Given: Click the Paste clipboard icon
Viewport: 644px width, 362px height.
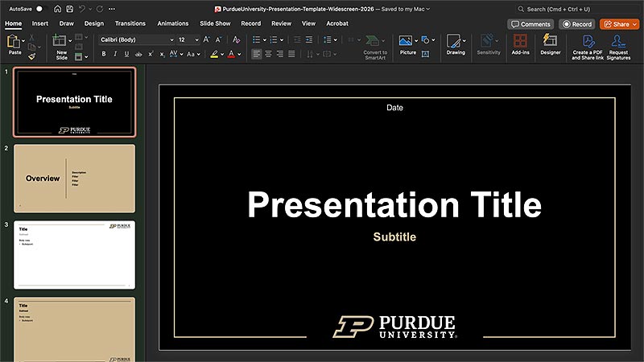Looking at the screenshot, I should 13,42.
